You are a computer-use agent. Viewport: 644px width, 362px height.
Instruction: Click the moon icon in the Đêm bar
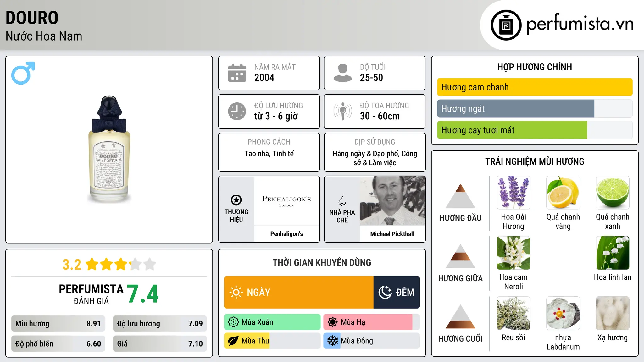(385, 292)
